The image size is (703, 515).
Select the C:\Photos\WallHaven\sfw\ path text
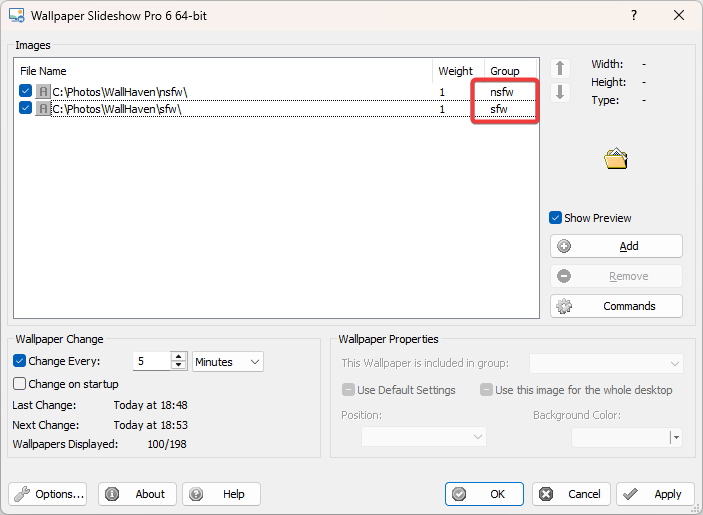(x=117, y=109)
